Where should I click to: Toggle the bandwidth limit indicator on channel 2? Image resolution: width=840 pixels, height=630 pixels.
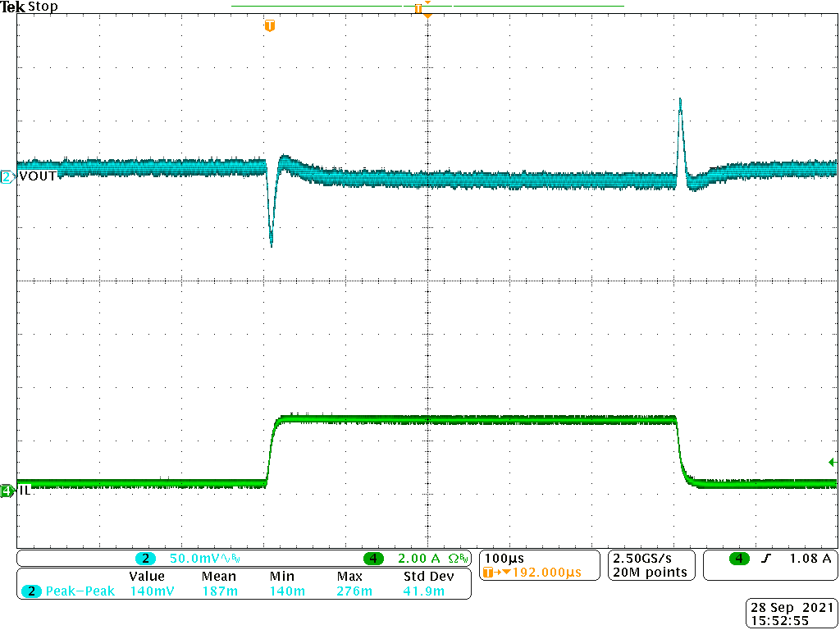(x=235, y=559)
